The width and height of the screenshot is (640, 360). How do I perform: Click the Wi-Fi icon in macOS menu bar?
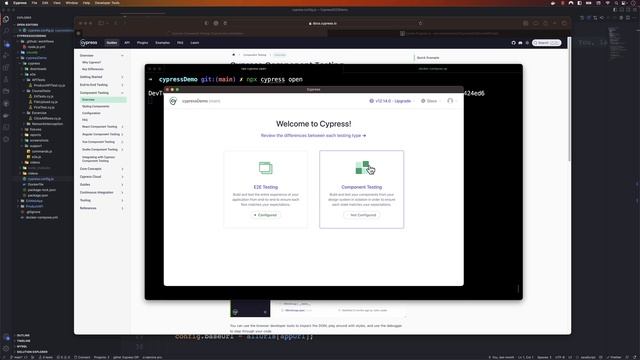[x=607, y=3]
